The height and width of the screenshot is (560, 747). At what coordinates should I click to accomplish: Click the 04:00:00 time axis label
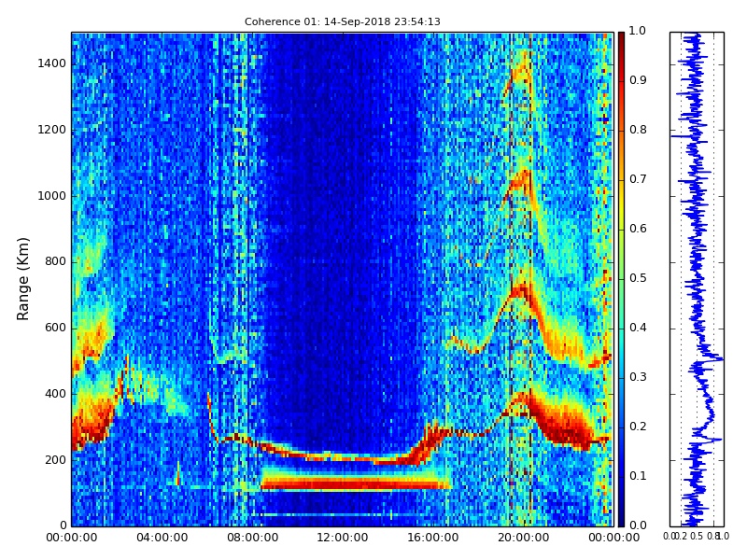[162, 538]
